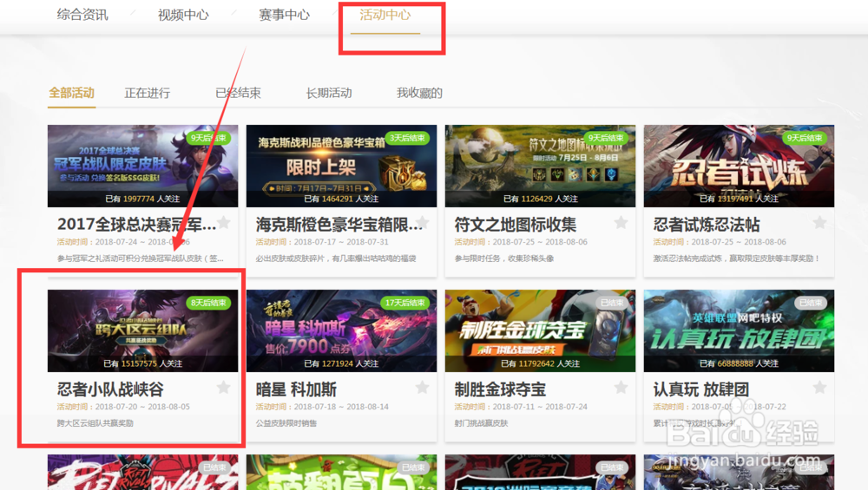Click description 参与限时任务，收集珍稀头像
This screenshot has height=490, width=868.
click(504, 258)
